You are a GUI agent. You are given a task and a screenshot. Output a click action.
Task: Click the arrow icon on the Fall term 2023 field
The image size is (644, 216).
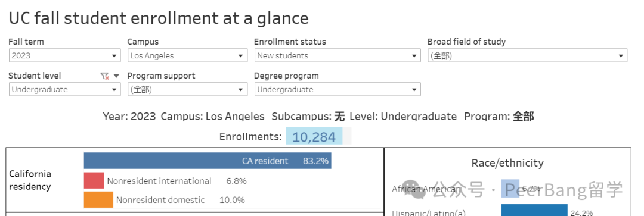pos(114,56)
